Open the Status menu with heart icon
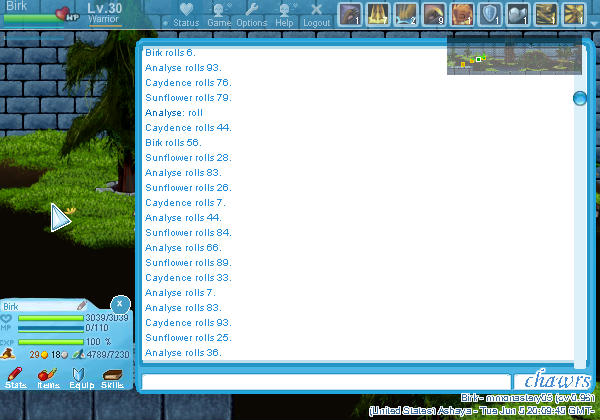This screenshot has height=420, width=600. click(185, 14)
